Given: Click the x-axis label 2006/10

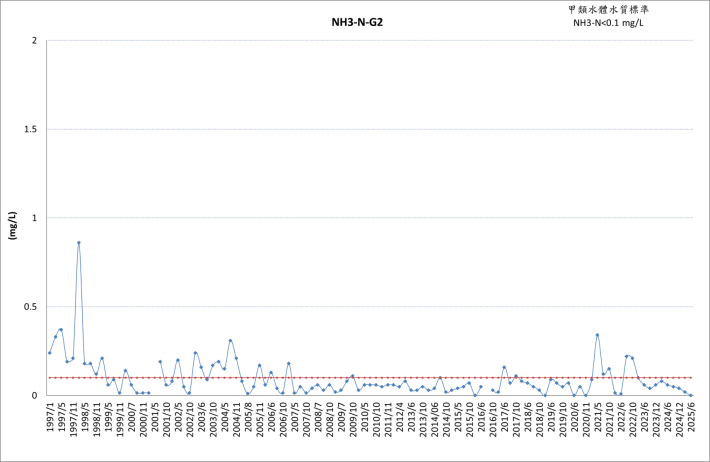Looking at the screenshot, I should 283,420.
